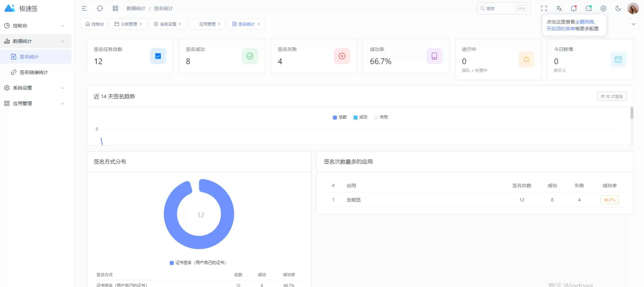The height and width of the screenshot is (287, 644).
Task: Click the 开启顶栏菜单 link in the tooltip
Action: coord(560,28)
